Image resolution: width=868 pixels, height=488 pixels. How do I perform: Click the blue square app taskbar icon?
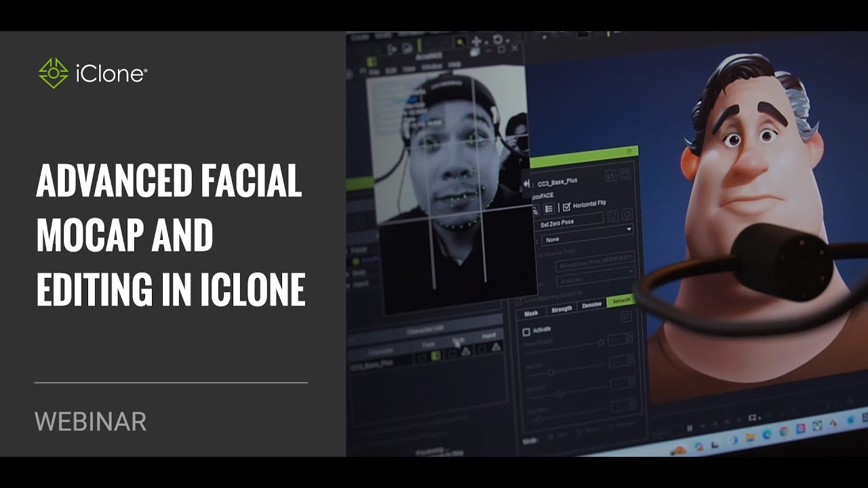801,428
